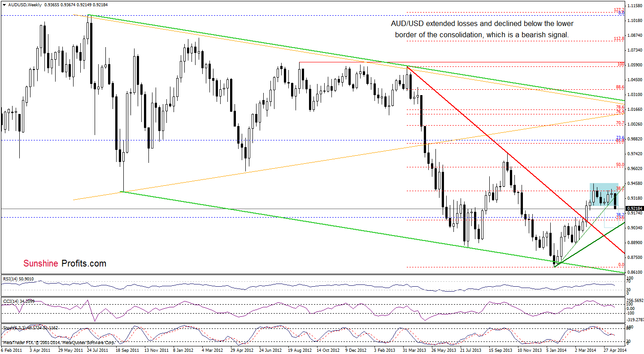The image size is (644, 354).
Task: Click the 0.98820 price axis label
Action: click(x=634, y=139)
